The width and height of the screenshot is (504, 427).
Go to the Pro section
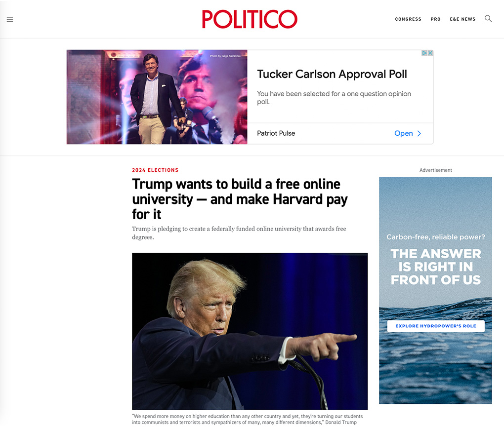435,19
